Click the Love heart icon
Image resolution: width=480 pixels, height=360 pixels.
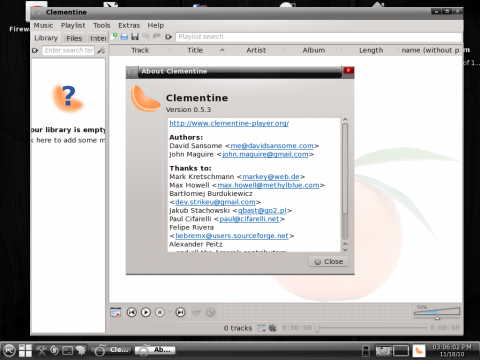coord(196,312)
